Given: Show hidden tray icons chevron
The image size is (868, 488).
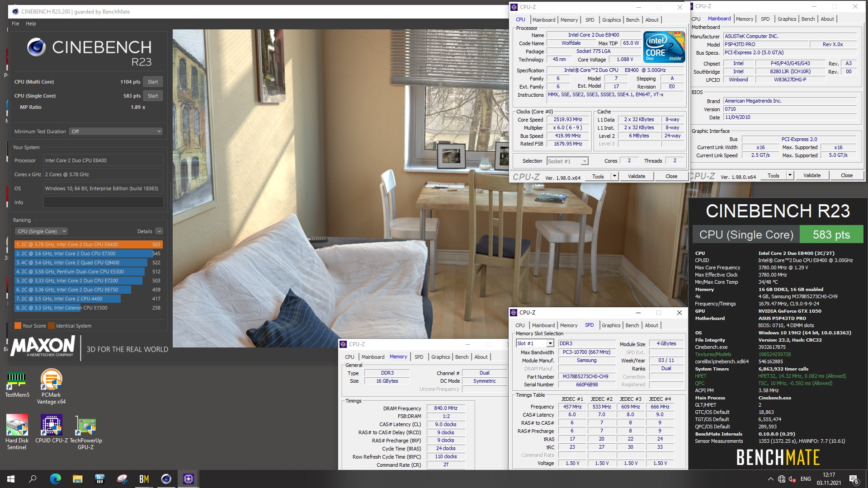Looking at the screenshot, I should [770, 479].
